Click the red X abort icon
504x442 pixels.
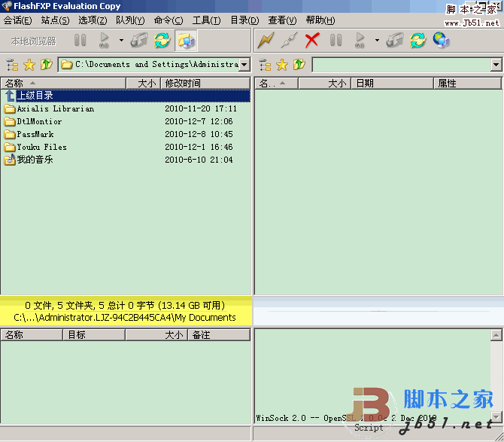click(312, 41)
